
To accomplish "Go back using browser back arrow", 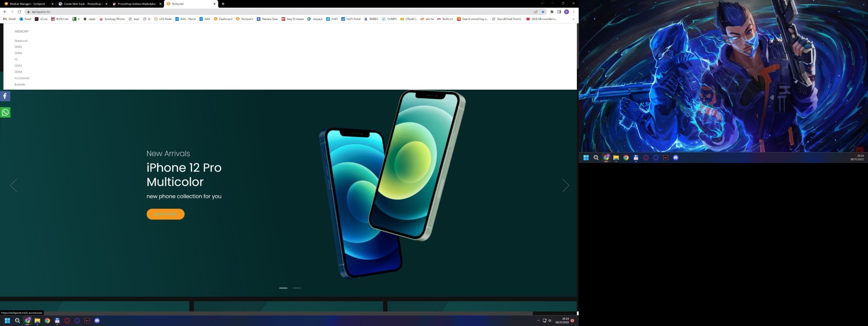I will pyautogui.click(x=5, y=12).
